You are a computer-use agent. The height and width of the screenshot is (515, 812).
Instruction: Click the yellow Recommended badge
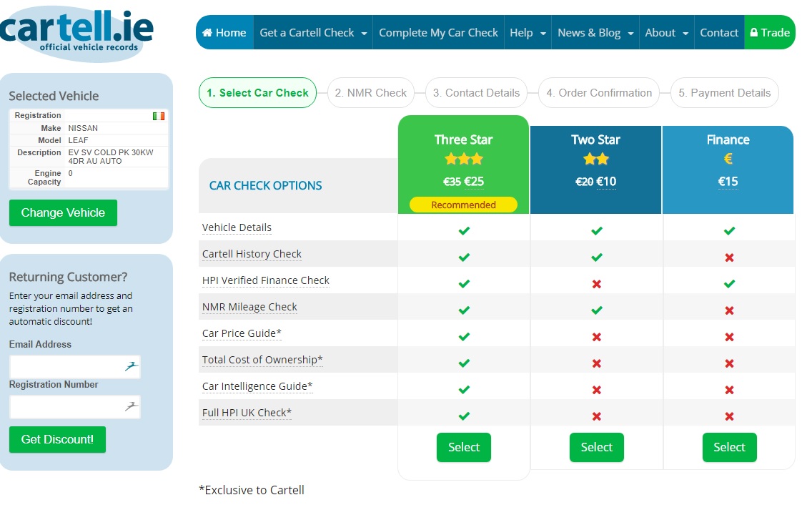(x=463, y=205)
